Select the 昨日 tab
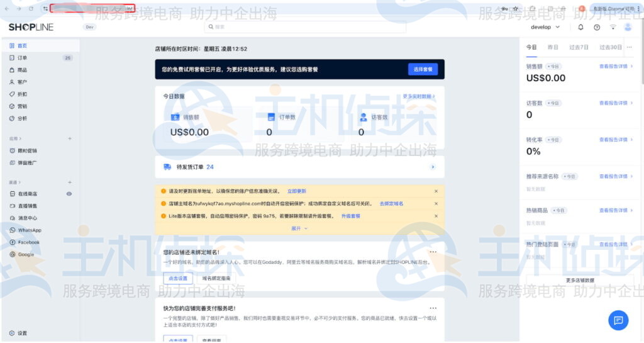Screen dimensions: 644x343 click(x=553, y=47)
